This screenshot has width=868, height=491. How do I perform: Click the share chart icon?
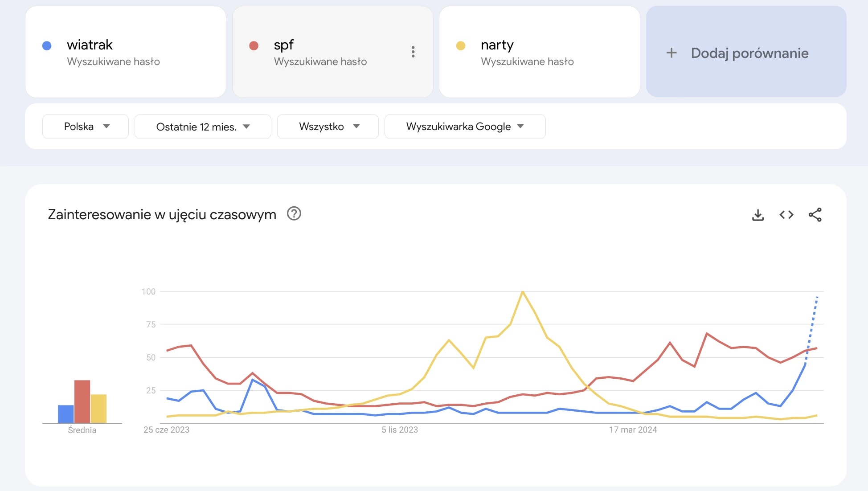pyautogui.click(x=815, y=215)
